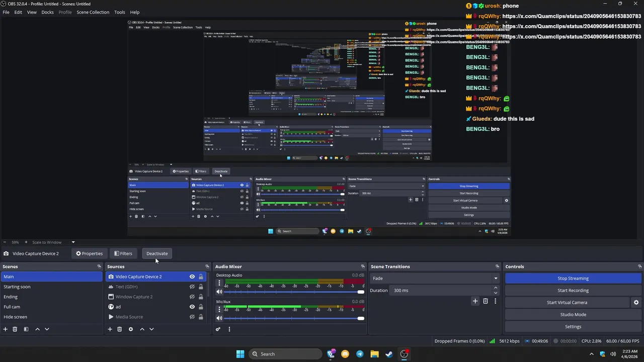Open the Scene Collection menu
This screenshot has height=362, width=644.
93,12
